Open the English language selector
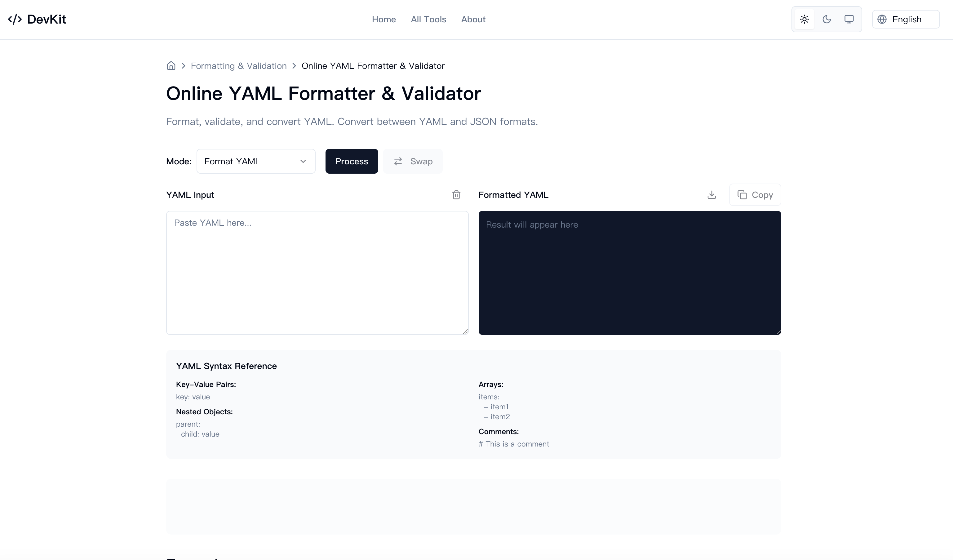 click(905, 19)
